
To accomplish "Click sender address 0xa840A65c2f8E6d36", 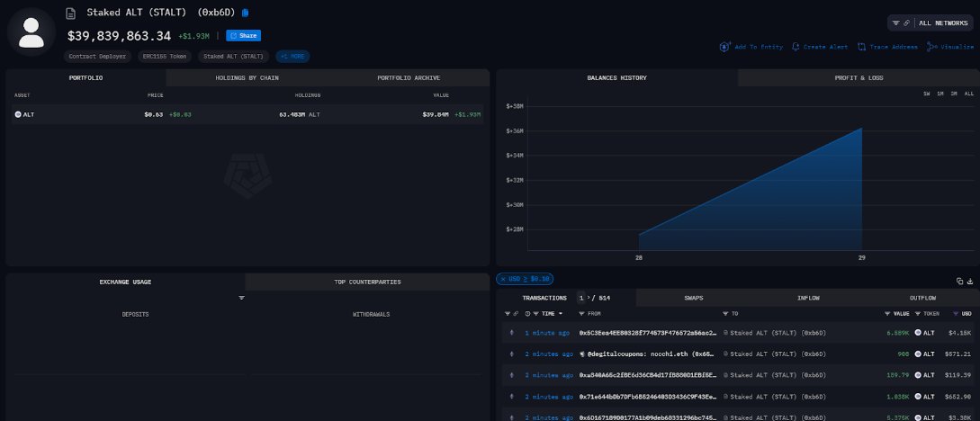I will [x=648, y=375].
